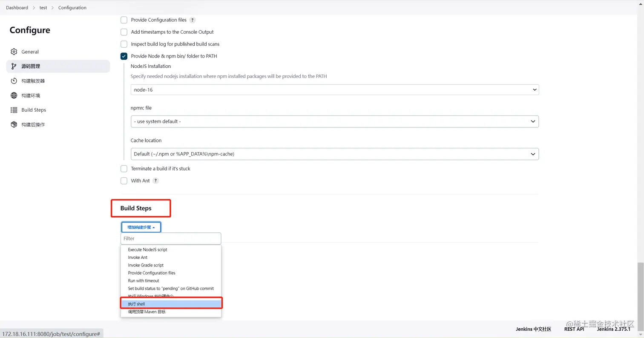This screenshot has height=338, width=644.
Task: Click the General gear icon in sidebar
Action: point(14,52)
